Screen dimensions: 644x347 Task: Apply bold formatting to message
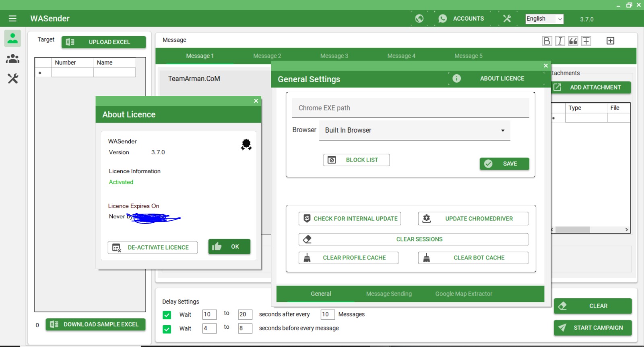click(x=547, y=41)
